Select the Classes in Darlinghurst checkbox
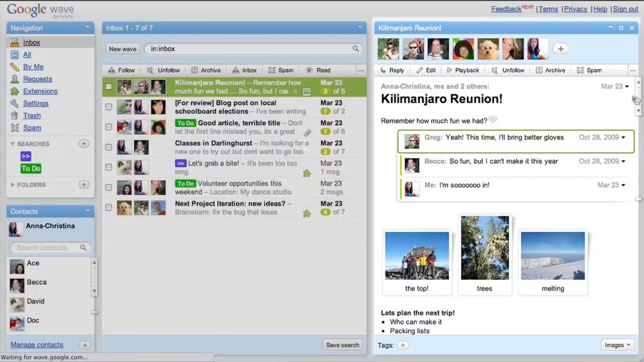 pyautogui.click(x=109, y=147)
